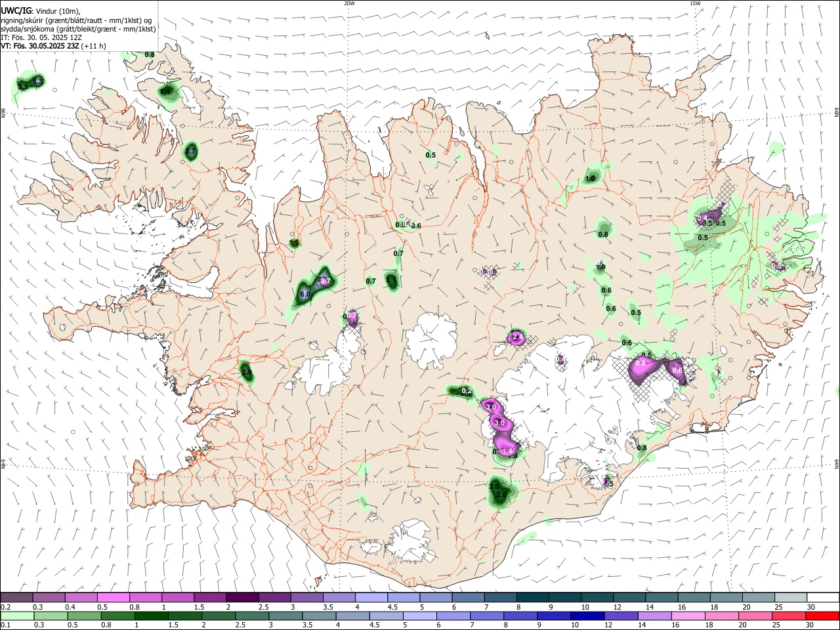The height and width of the screenshot is (630, 840).
Task: Select upper legend swatch between 8 and 9
Action: pyautogui.click(x=532, y=597)
